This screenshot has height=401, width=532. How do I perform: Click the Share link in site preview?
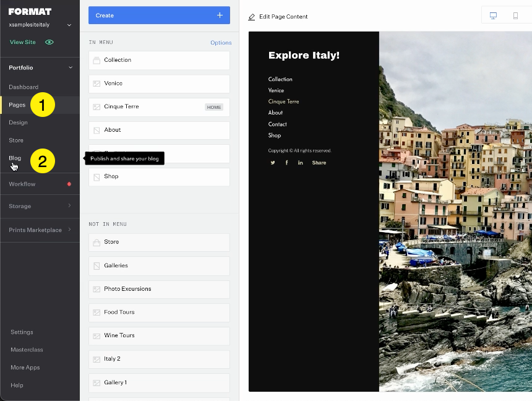click(319, 163)
